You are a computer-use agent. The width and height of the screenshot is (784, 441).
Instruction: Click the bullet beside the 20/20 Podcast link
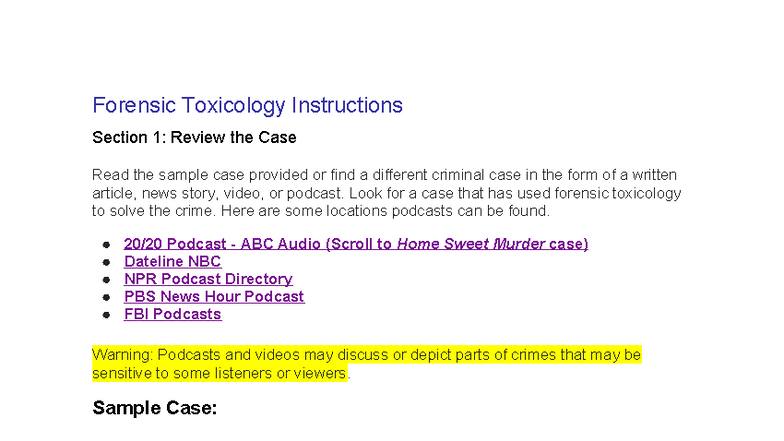pyautogui.click(x=106, y=244)
